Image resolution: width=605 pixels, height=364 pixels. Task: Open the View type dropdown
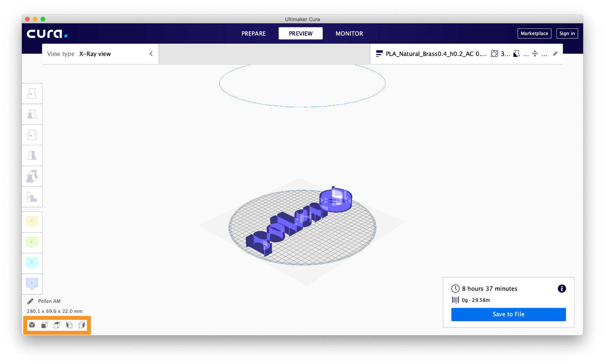pos(100,54)
